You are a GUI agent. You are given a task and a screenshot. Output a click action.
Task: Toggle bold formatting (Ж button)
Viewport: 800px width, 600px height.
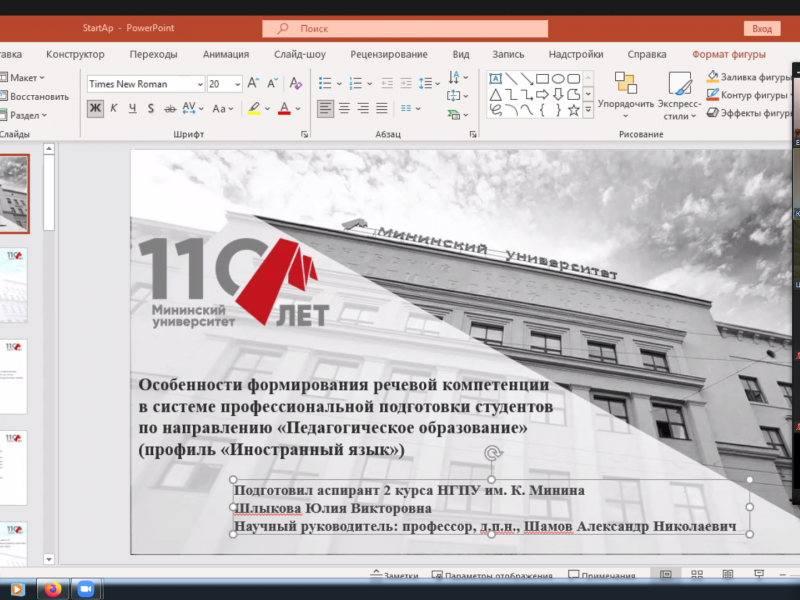[x=95, y=108]
